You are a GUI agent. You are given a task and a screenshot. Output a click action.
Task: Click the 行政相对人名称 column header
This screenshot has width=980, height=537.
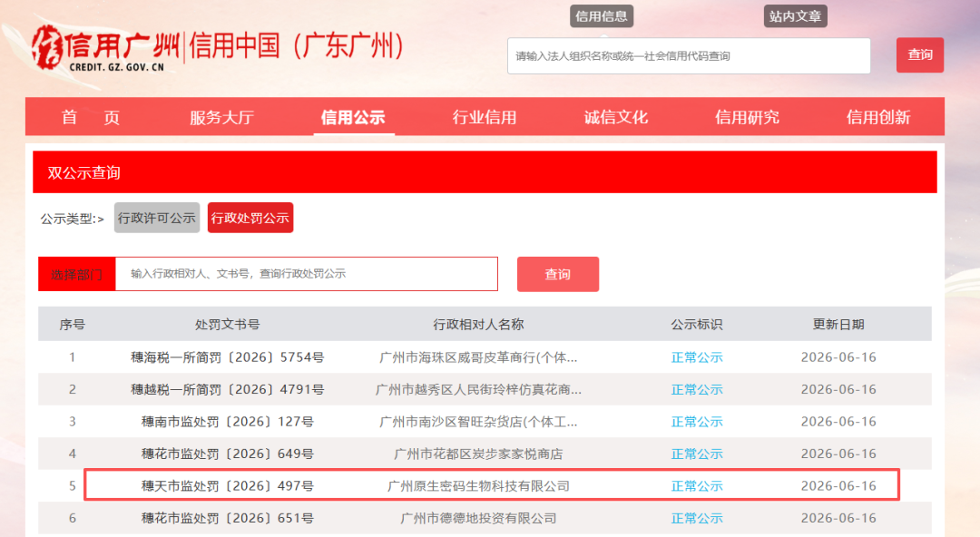478,325
